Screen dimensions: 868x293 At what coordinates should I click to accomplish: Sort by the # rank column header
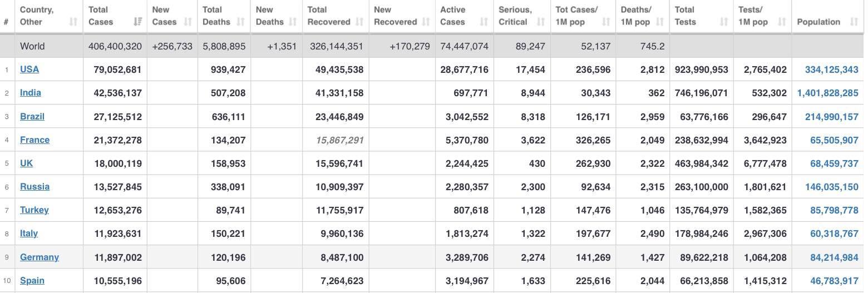coord(7,16)
